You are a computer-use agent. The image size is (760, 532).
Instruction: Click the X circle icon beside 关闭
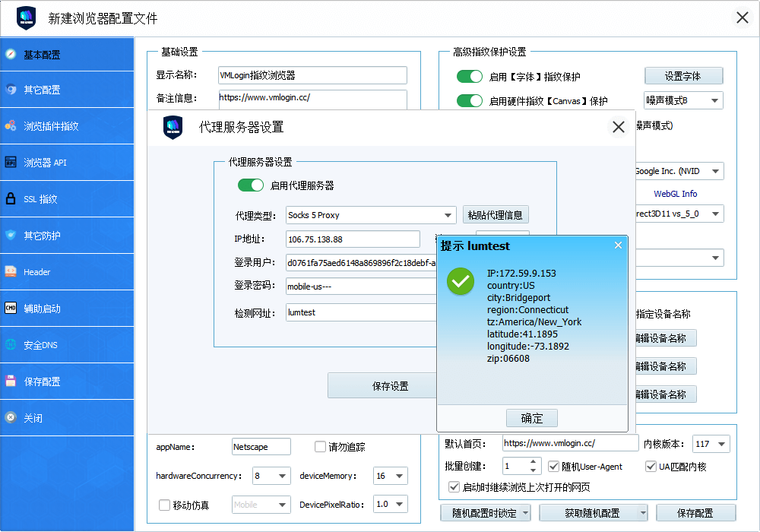tap(11, 418)
